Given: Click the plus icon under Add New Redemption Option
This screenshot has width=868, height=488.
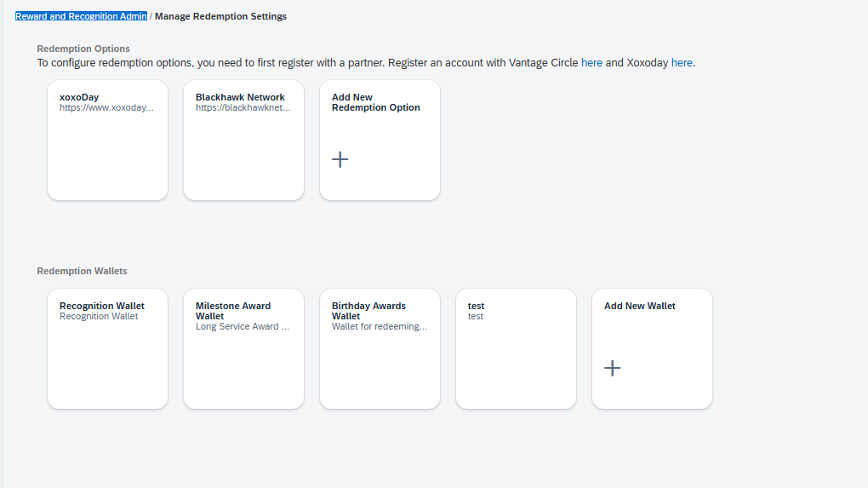Looking at the screenshot, I should (340, 159).
